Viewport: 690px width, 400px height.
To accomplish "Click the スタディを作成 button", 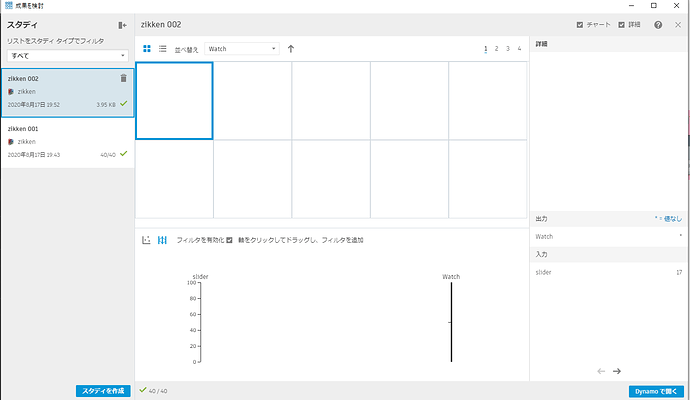I will [103, 391].
